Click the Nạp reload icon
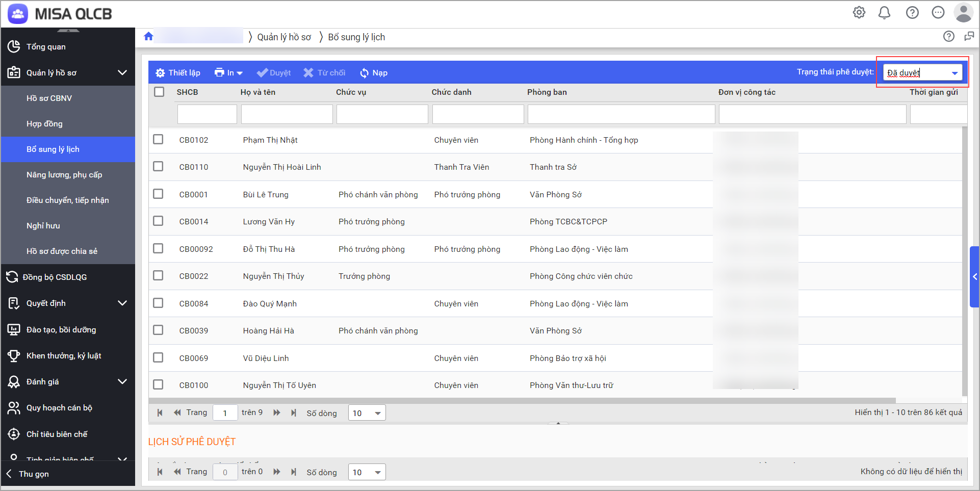Viewport: 980px width, 491px height. pyautogui.click(x=364, y=73)
